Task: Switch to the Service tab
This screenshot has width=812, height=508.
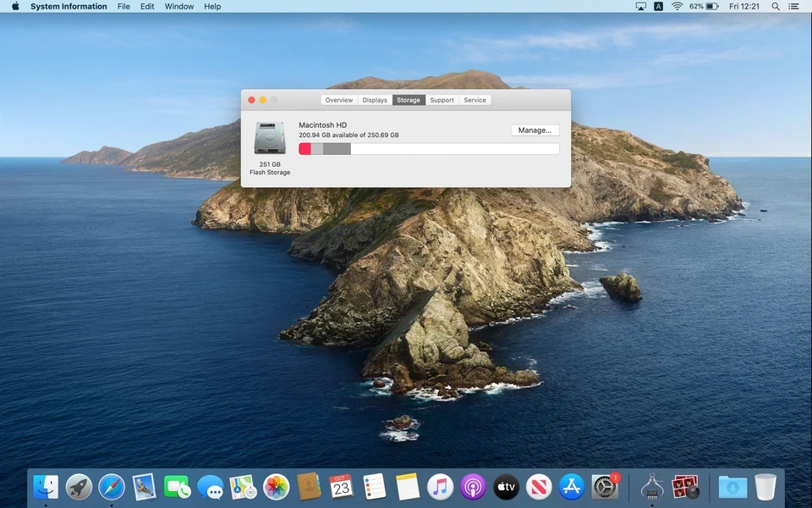Action: [475, 100]
